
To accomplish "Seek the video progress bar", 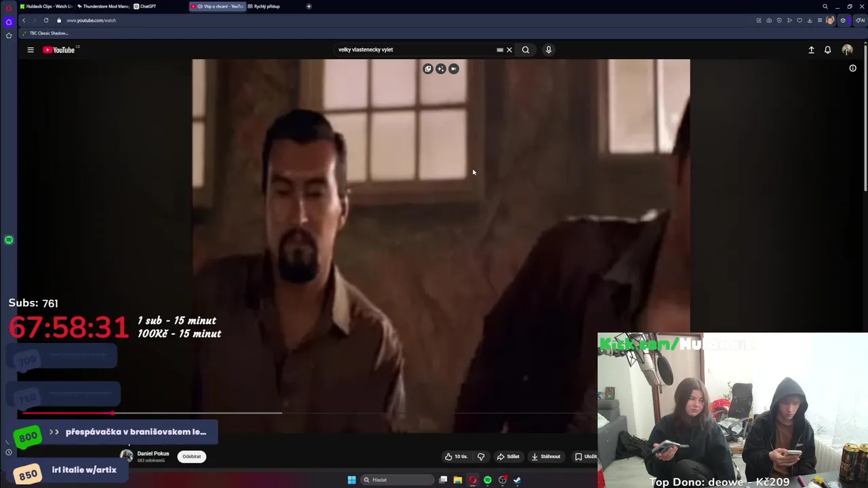I will pos(309,413).
